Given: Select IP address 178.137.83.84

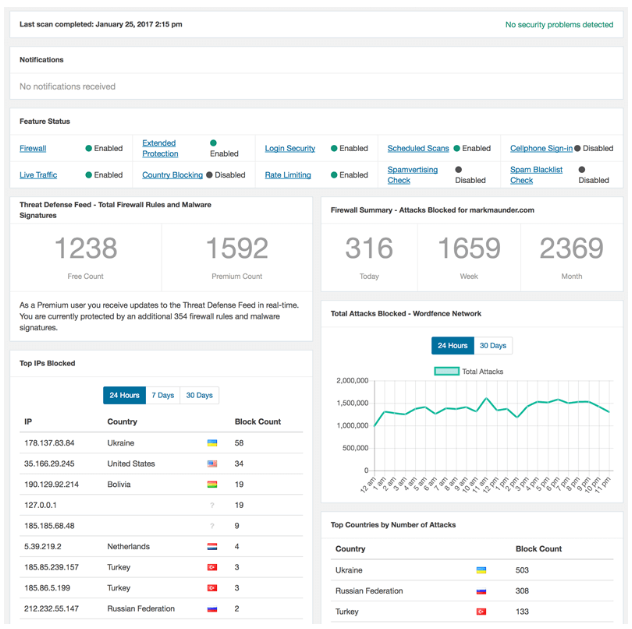Looking at the screenshot, I should (49, 443).
